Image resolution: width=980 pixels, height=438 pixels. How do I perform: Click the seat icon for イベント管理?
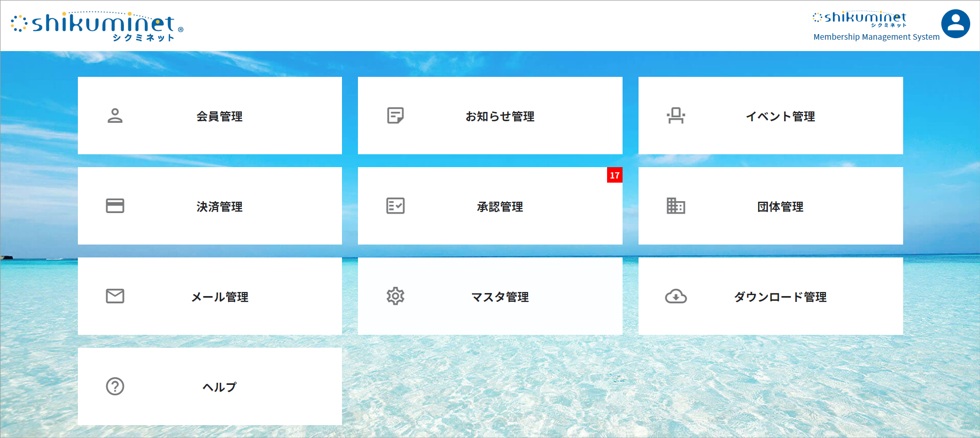676,116
